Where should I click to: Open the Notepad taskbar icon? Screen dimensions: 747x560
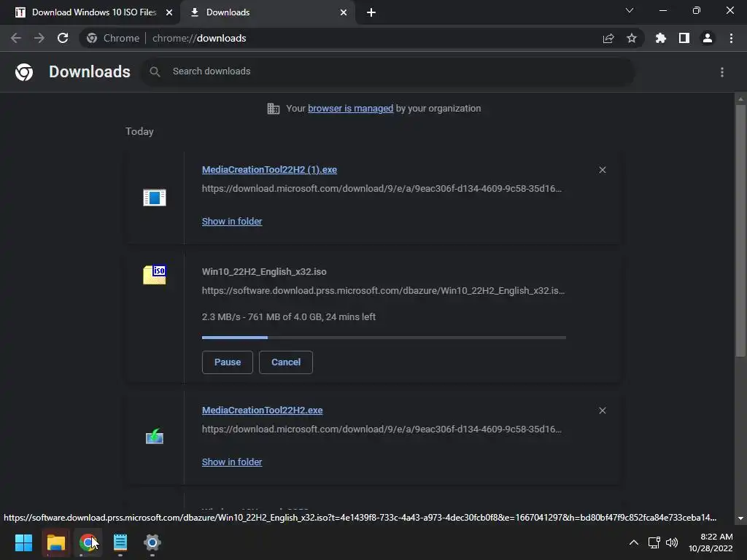click(x=120, y=542)
